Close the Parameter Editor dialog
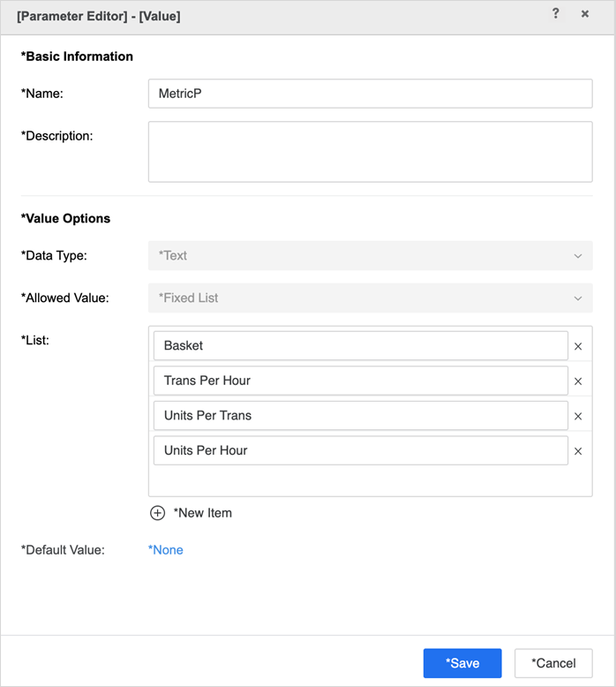Image resolution: width=616 pixels, height=687 pixels. click(584, 14)
